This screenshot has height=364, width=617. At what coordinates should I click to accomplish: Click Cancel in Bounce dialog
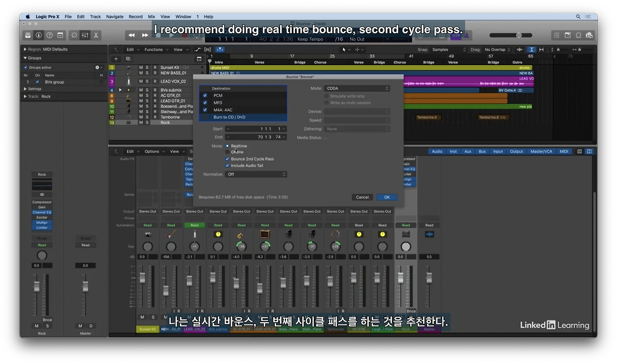(362, 197)
